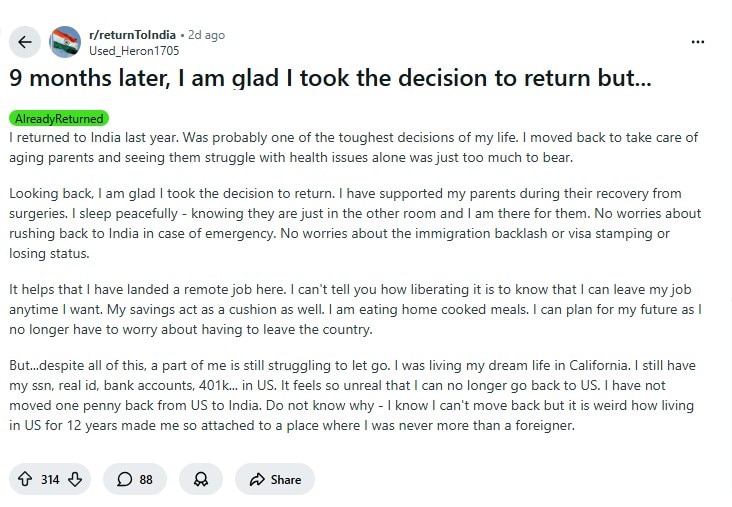
Task: Click the India flag subreddit avatar
Action: tap(64, 42)
